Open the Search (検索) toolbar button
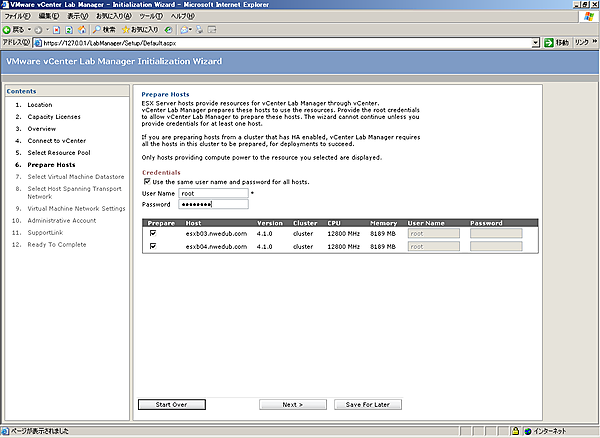 108,30
